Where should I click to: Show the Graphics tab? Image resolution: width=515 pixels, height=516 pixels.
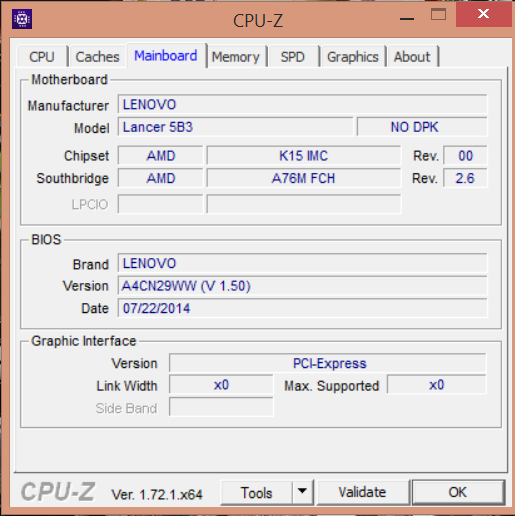[353, 57]
